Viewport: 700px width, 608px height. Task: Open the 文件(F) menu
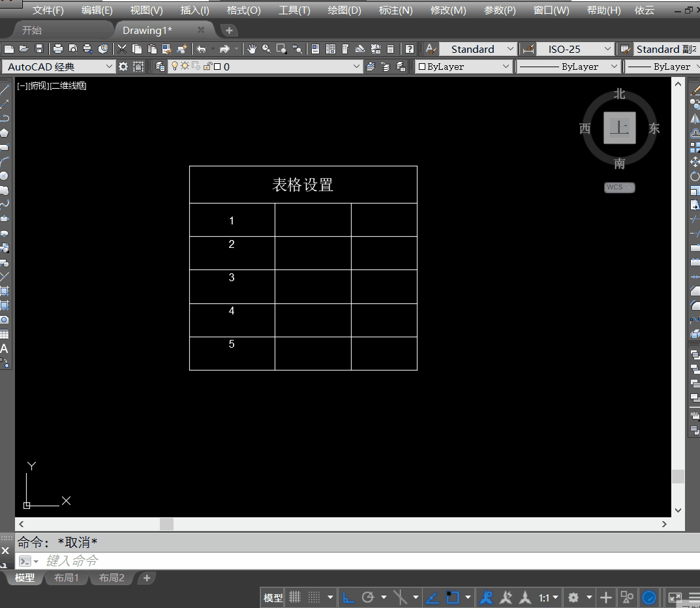click(48, 10)
